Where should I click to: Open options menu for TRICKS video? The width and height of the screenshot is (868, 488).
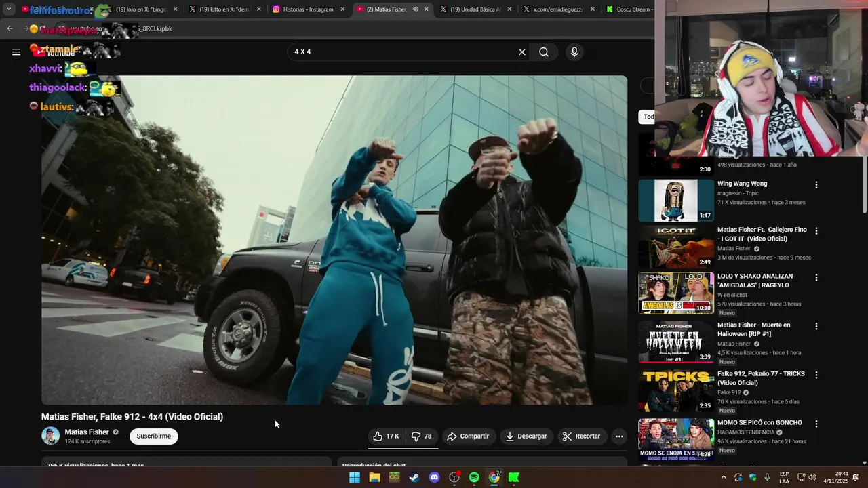[x=816, y=375]
